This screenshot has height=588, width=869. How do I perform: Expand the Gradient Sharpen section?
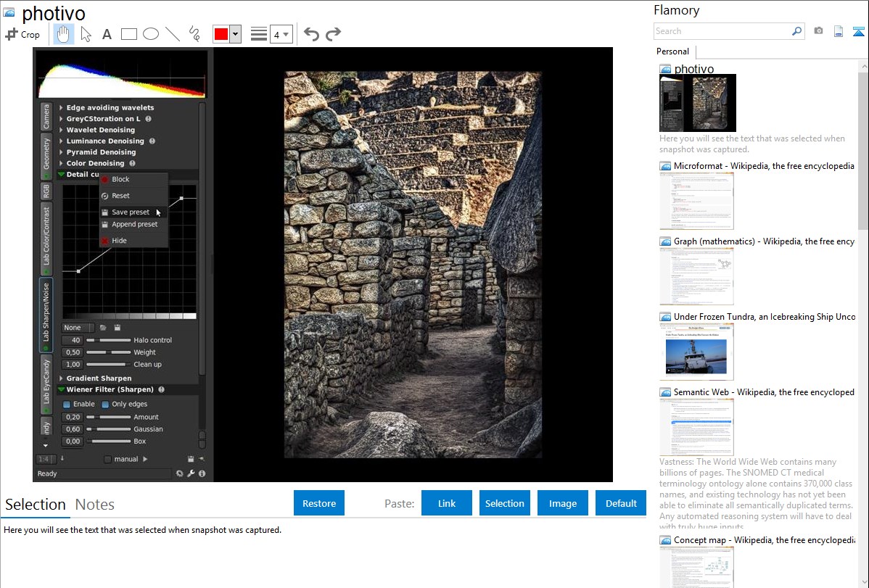(x=99, y=378)
